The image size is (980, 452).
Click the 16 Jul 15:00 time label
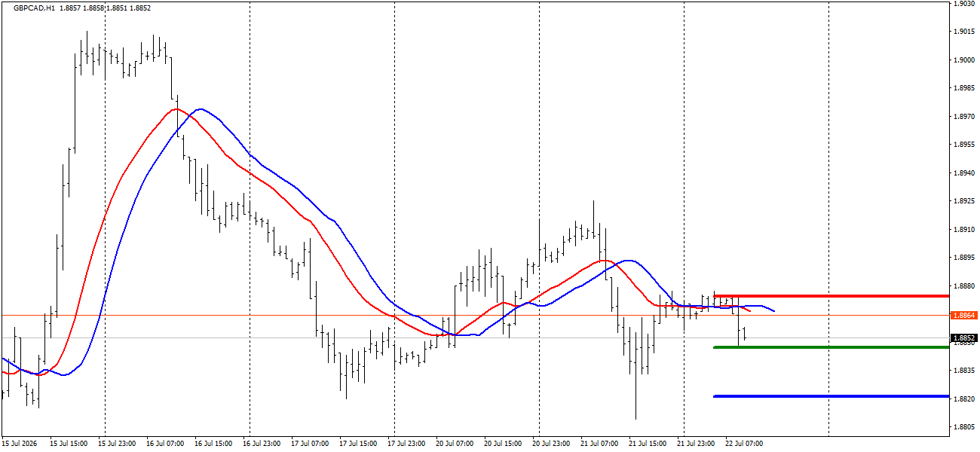point(213,444)
